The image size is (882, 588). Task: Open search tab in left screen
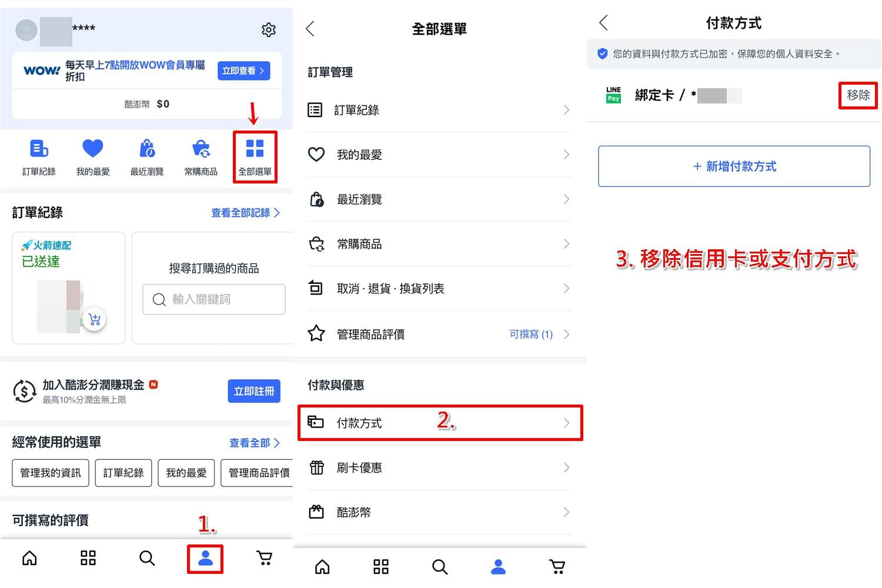[147, 558]
